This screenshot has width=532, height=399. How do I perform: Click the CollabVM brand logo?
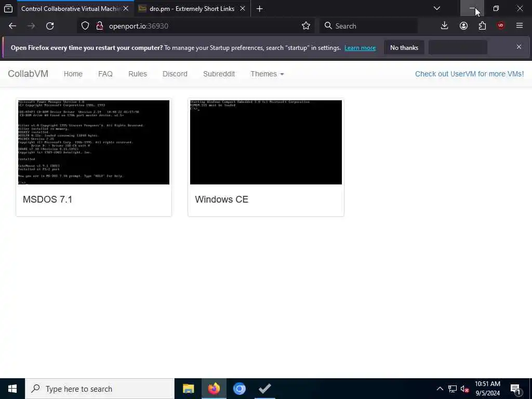[x=28, y=74]
